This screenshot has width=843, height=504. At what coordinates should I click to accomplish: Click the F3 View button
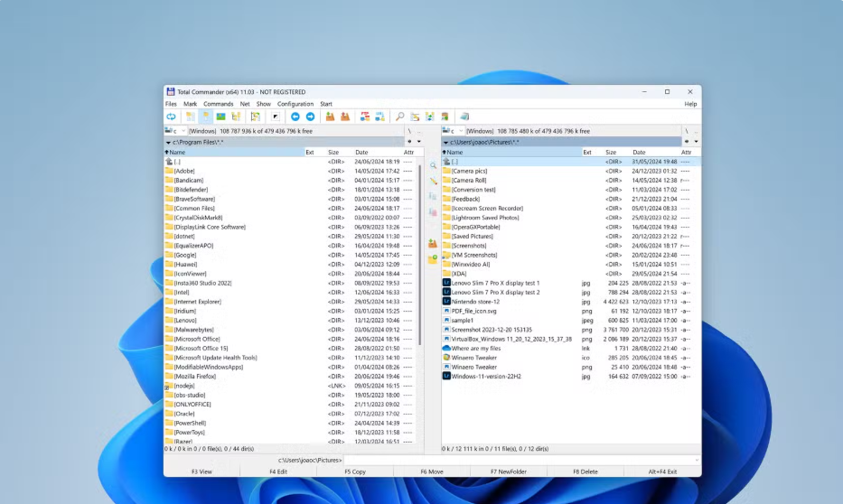point(201,471)
